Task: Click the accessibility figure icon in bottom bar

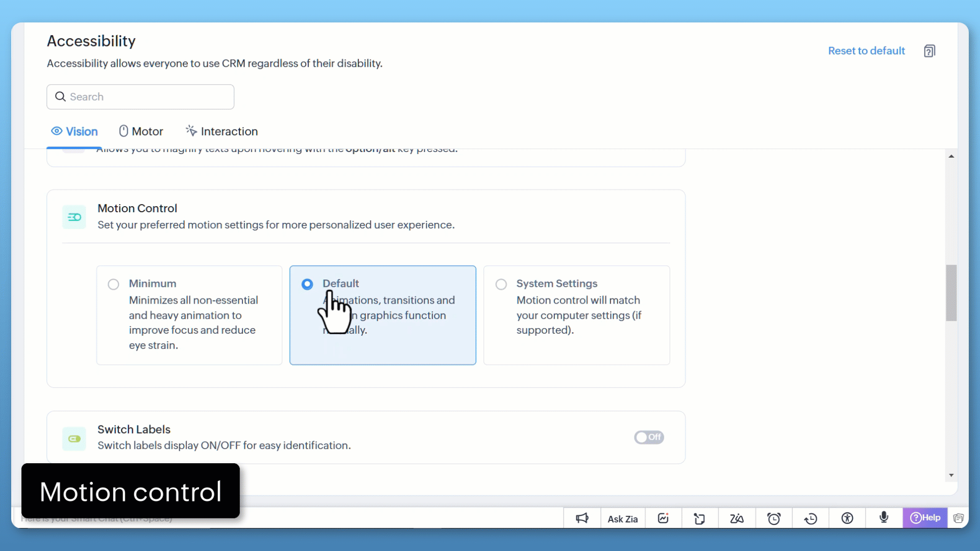Action: click(x=847, y=518)
